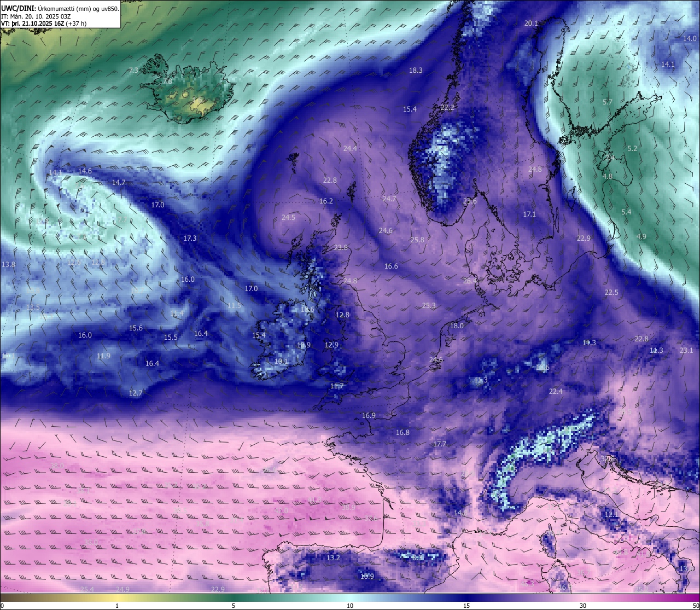The height and width of the screenshot is (610, 700).
Task: Click the color scale label 50
Action: [696, 606]
